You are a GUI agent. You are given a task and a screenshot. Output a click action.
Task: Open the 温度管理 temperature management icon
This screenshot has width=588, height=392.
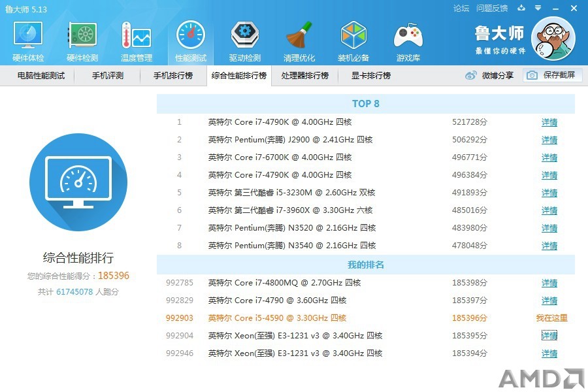tap(137, 42)
